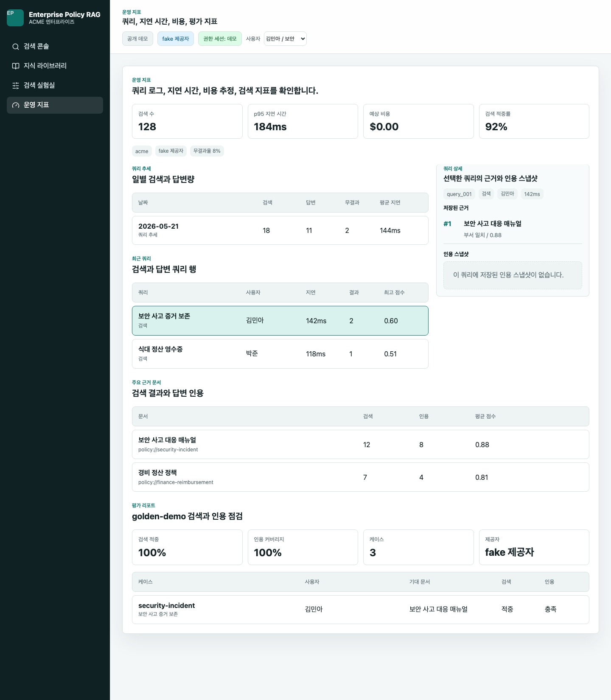Click the fake 제공자 badge in header

pyautogui.click(x=175, y=39)
